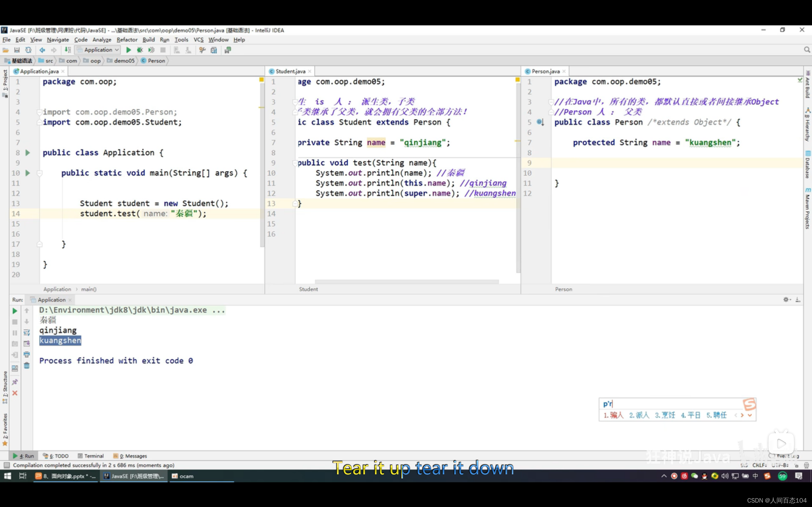Viewport: 812px width, 507px height.
Task: Toggle tool window buttons icon in status bar
Action: [x=6, y=465]
